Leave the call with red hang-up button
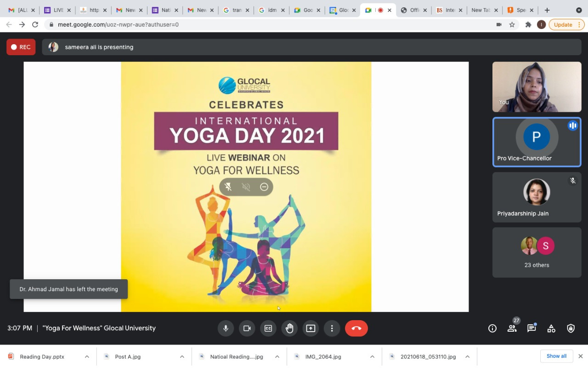588x368 pixels. (356, 328)
